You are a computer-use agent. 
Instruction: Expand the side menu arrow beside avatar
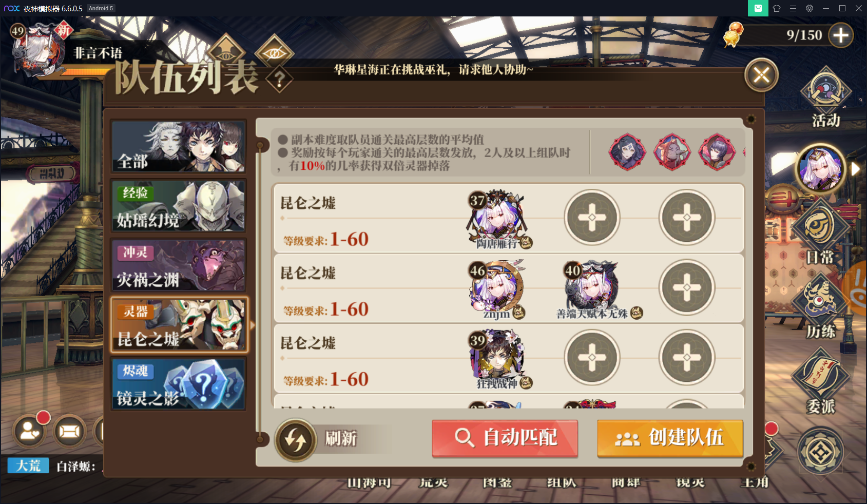tap(855, 169)
